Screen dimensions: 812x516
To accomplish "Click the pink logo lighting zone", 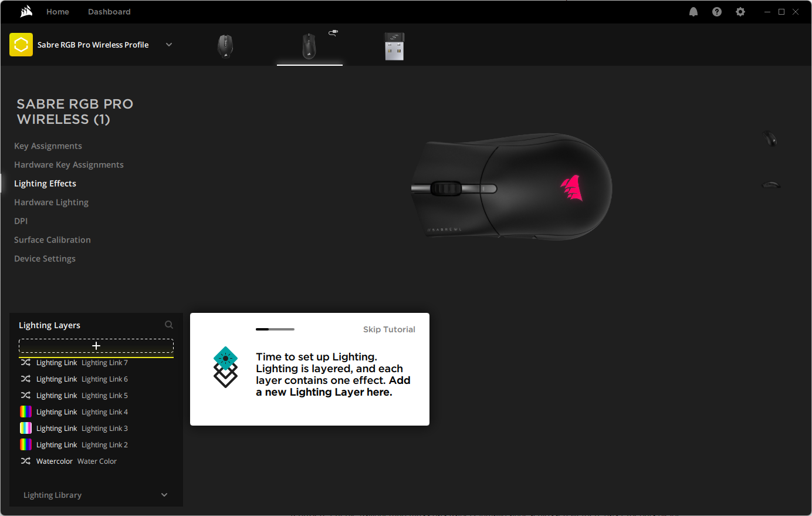I will 571,188.
